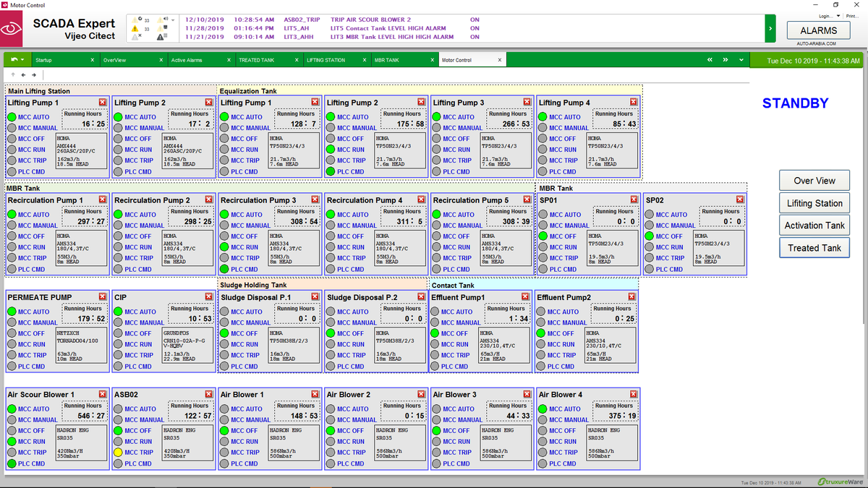Toggle MCC AUTO indicator on PERMEATE PUMP
Viewport: 868px width, 488px height.
tap(12, 312)
